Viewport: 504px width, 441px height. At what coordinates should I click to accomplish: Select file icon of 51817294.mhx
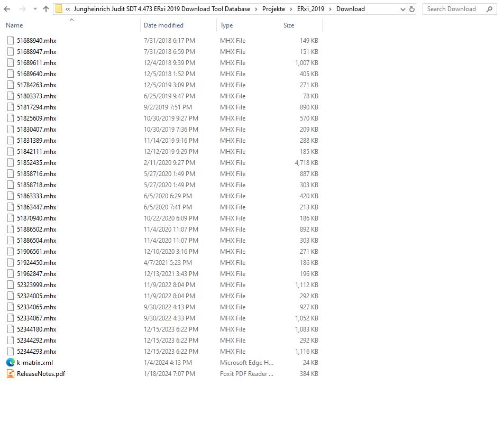click(11, 107)
